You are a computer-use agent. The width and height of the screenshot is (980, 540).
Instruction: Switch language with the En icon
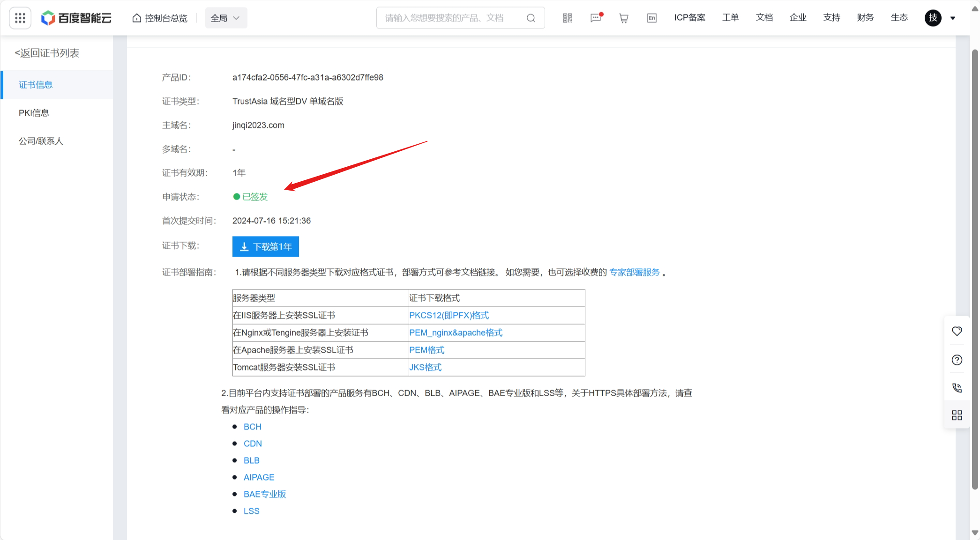click(x=652, y=18)
